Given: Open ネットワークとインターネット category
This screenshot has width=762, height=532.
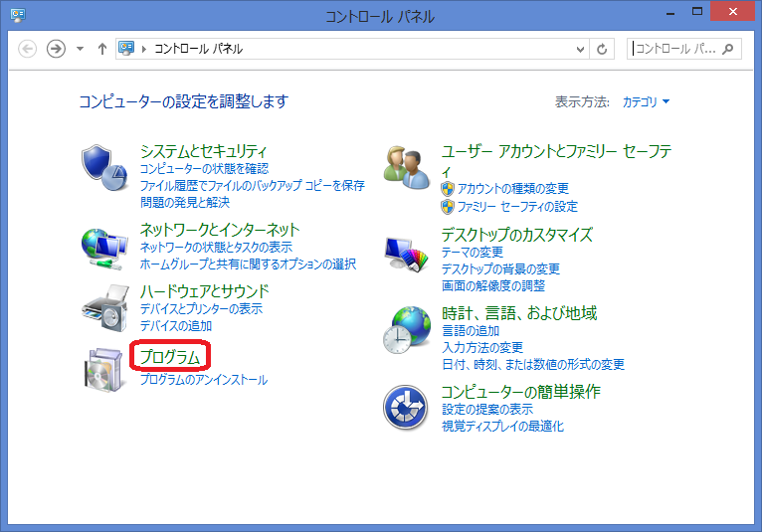Looking at the screenshot, I should click(220, 230).
